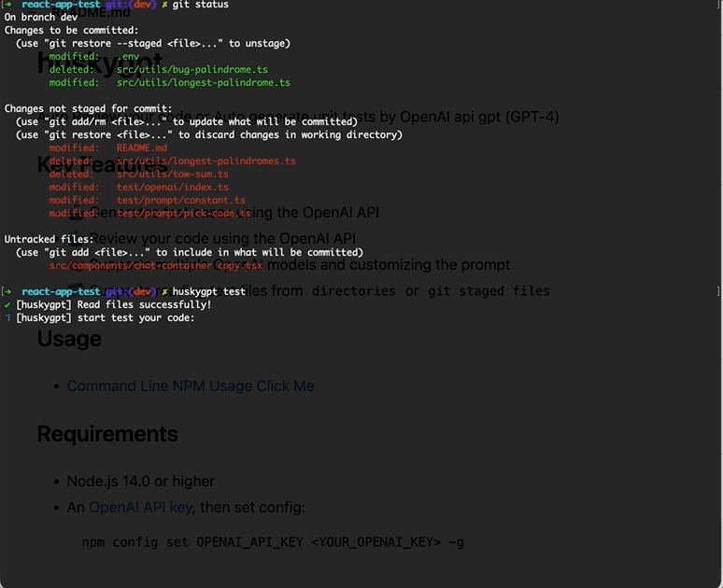Click the green checkmark before 'Read files successfully!'
The image size is (723, 588).
click(7, 304)
